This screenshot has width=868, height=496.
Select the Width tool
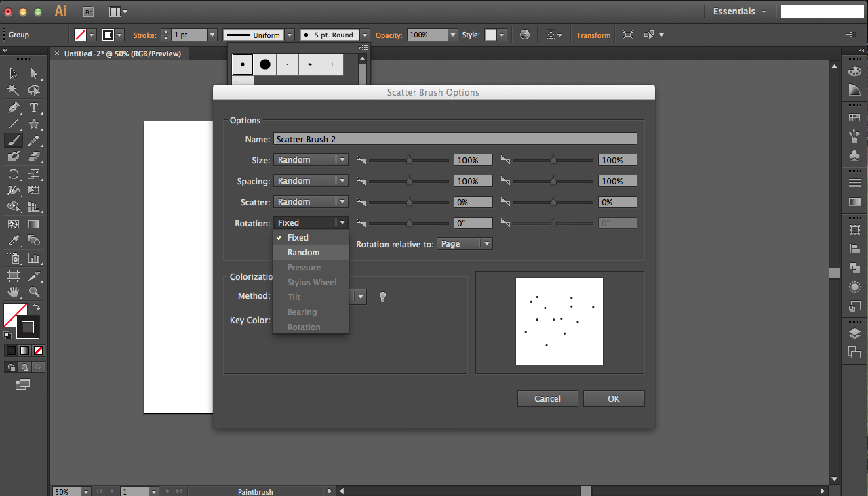coord(14,190)
